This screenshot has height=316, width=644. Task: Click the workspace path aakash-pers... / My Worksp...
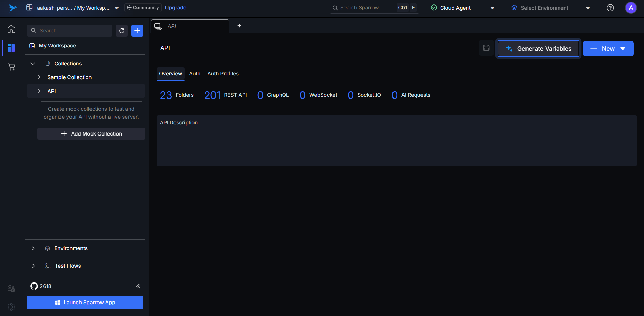point(73,8)
